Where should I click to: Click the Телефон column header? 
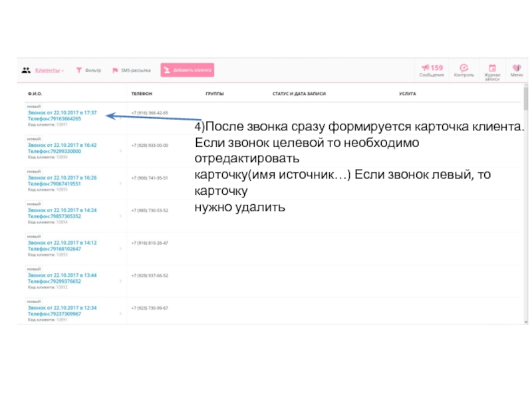click(142, 94)
